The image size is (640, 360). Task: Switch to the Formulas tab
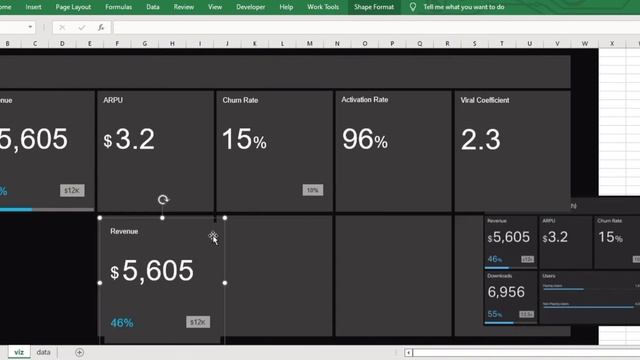click(118, 7)
